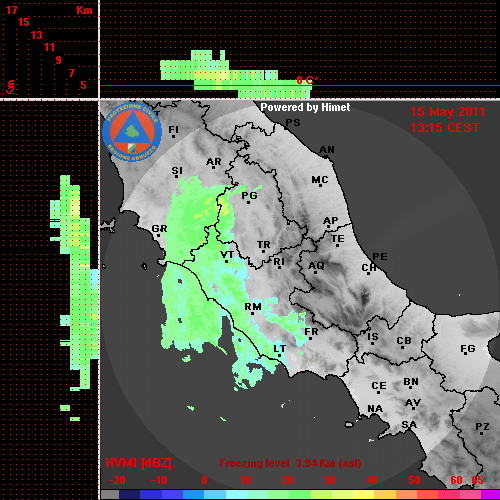Click the PS city label
The image size is (500, 500).
tap(293, 123)
